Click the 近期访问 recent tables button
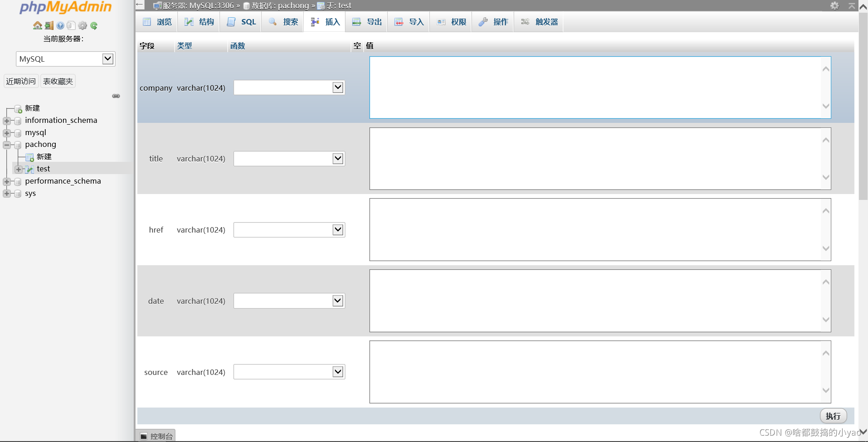Viewport: 868px width, 442px height. coord(21,81)
